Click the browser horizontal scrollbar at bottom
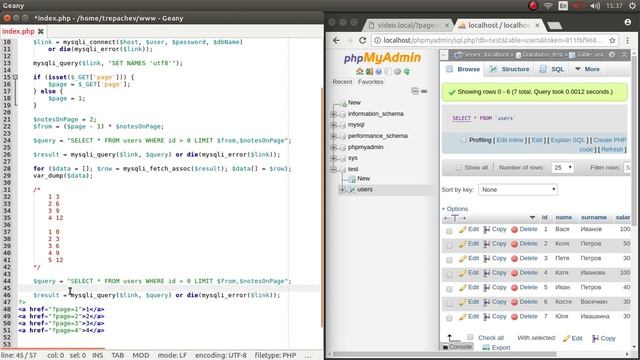 pos(445,354)
